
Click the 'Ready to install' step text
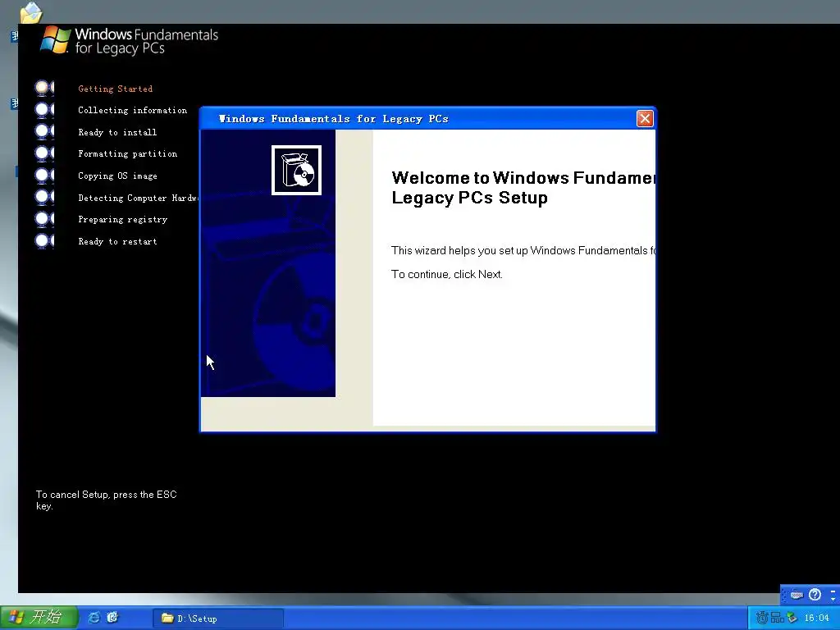(117, 132)
